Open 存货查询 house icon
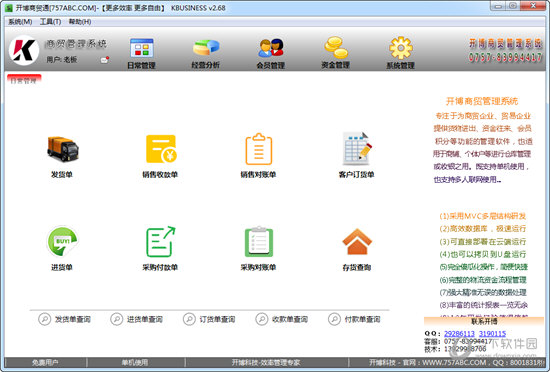The width and height of the screenshot is (550, 372). tap(357, 242)
